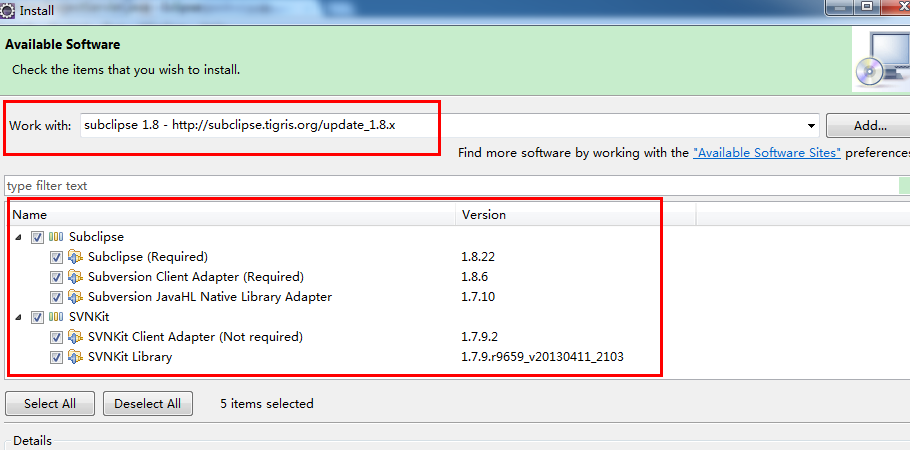Toggle the Subversion Client Adapter (Required) checkbox
910x450 pixels.
click(x=56, y=277)
